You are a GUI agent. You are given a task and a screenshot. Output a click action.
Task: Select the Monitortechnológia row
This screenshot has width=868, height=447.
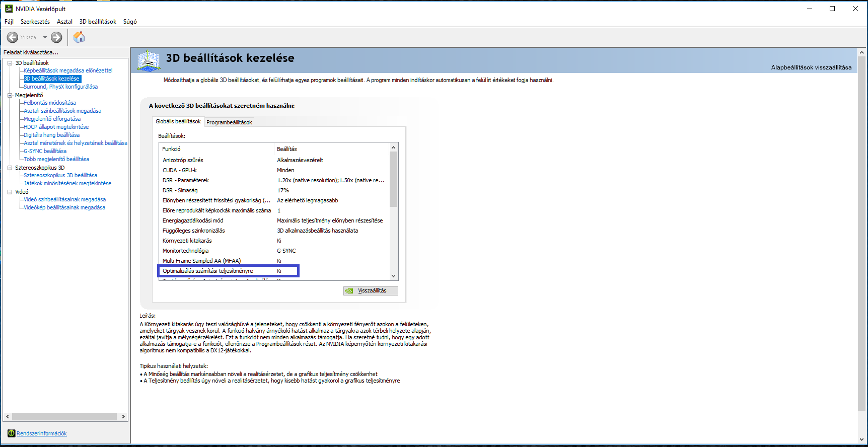[x=274, y=251]
